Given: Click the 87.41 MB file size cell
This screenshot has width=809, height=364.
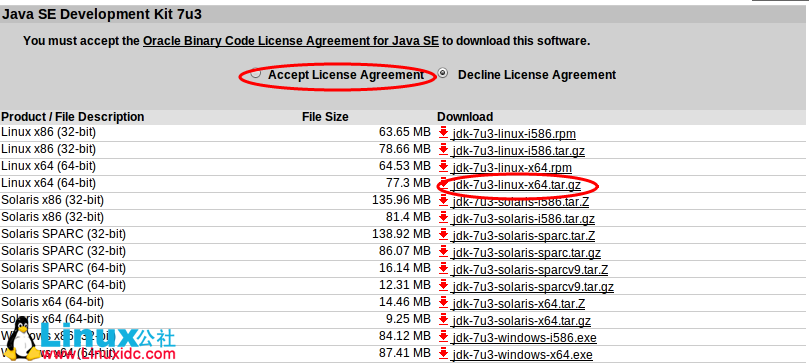Looking at the screenshot, I should coord(404,353).
